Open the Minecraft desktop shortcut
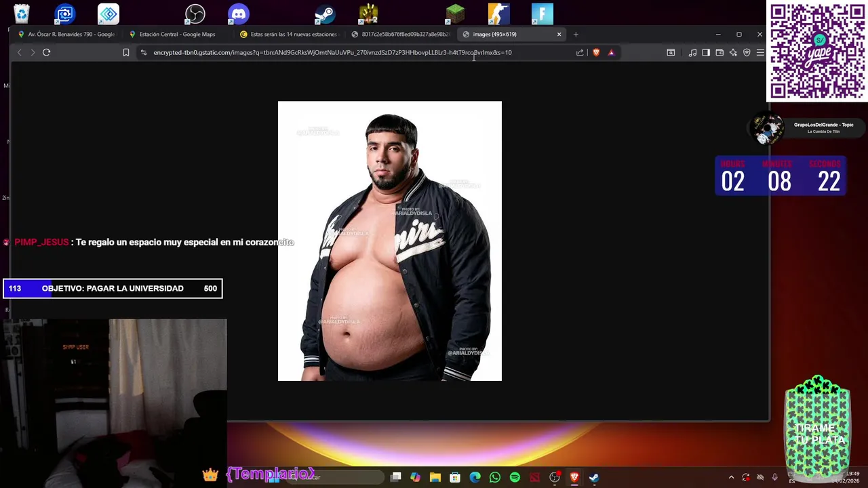The height and width of the screenshot is (488, 868). coord(455,14)
